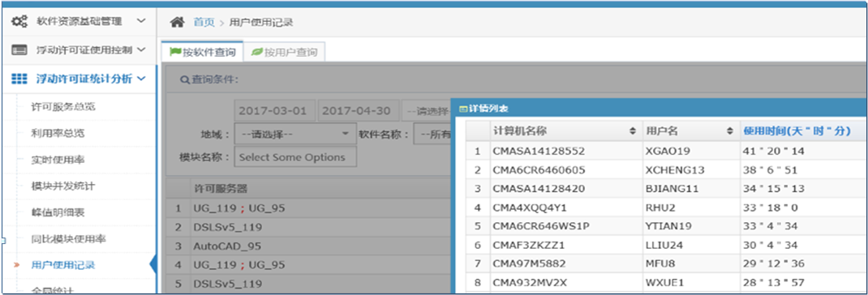Image resolution: width=868 pixels, height=295 pixels.
Task: Click the leaf icon on 按用户查询 tab
Action: [257, 52]
